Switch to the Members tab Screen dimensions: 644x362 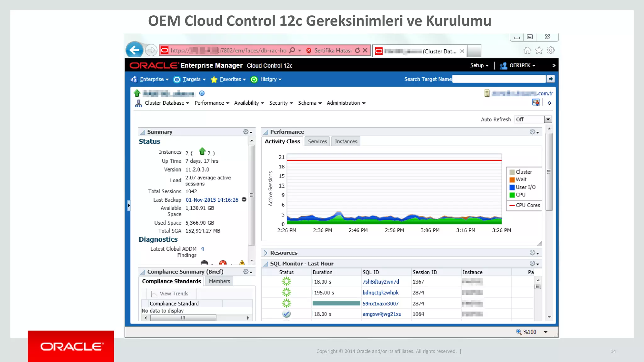pyautogui.click(x=219, y=281)
